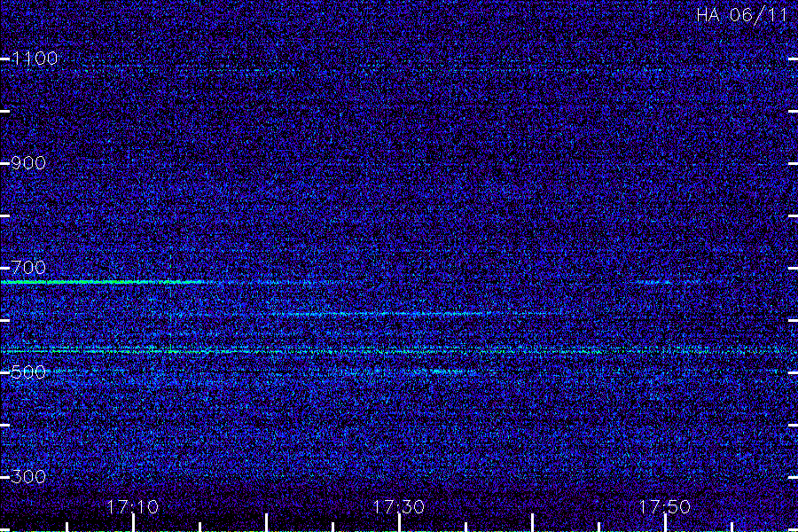Image resolution: width=798 pixels, height=532 pixels.
Task: Click the 900 frequency axis label
Action: [28, 163]
